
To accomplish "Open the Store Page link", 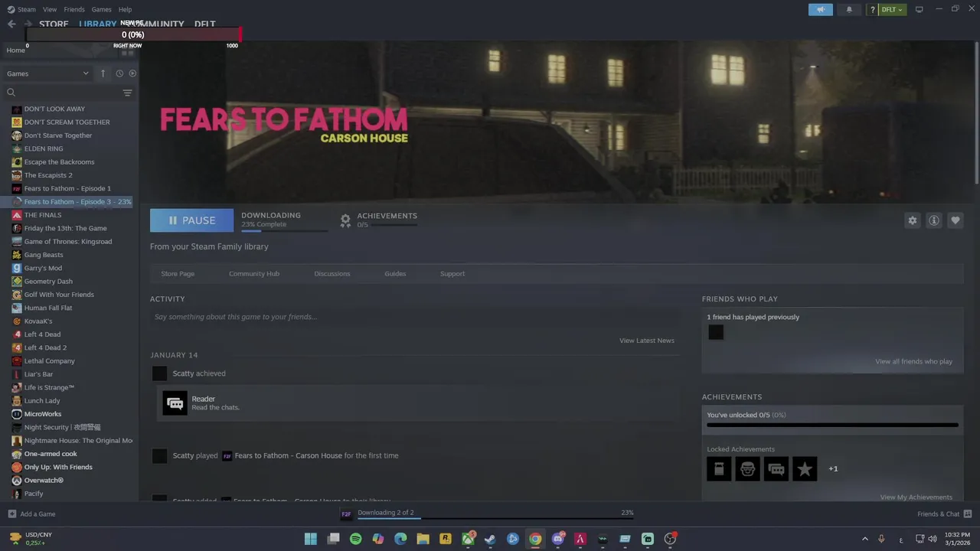I will pos(178,273).
